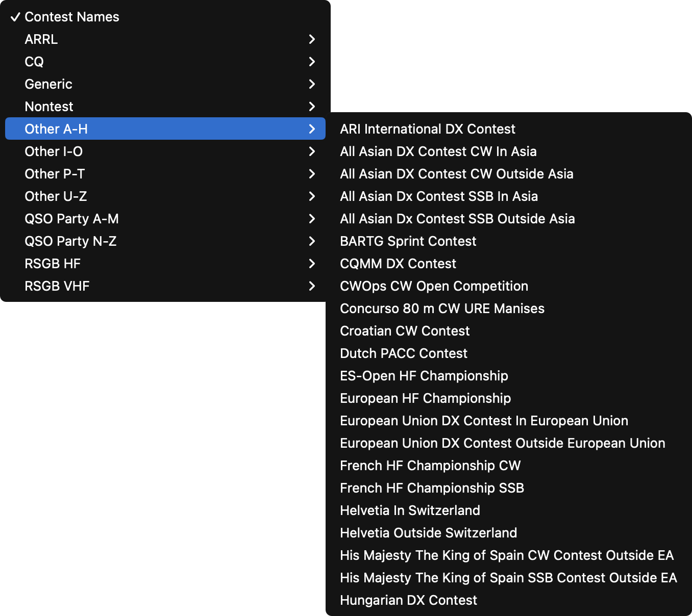Open the Other P-T submenu
692x616 pixels.
(x=165, y=174)
